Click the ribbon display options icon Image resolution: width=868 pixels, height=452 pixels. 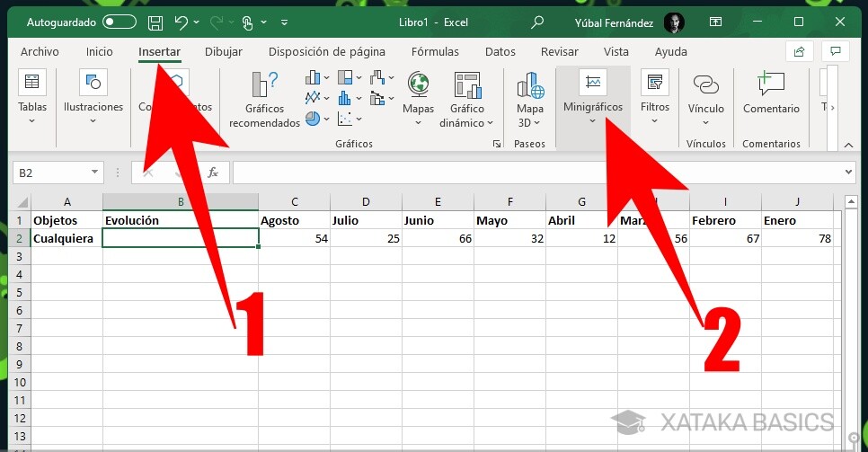[x=716, y=22]
